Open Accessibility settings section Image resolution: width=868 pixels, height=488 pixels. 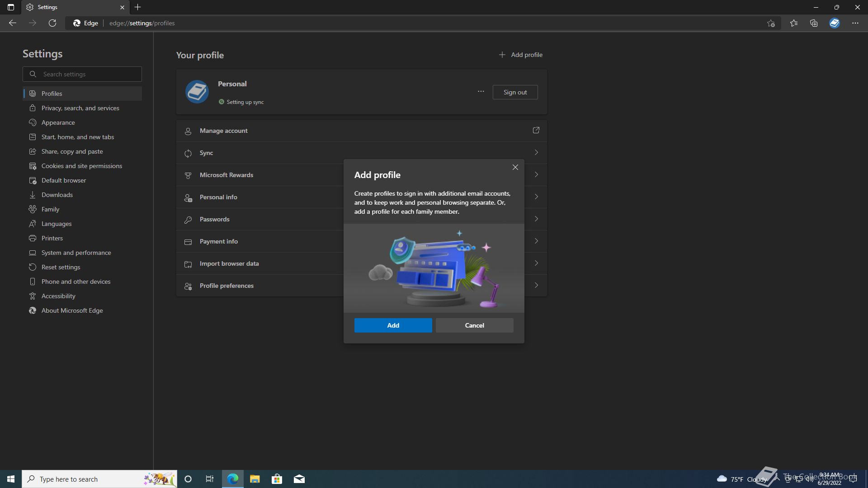click(x=82, y=296)
